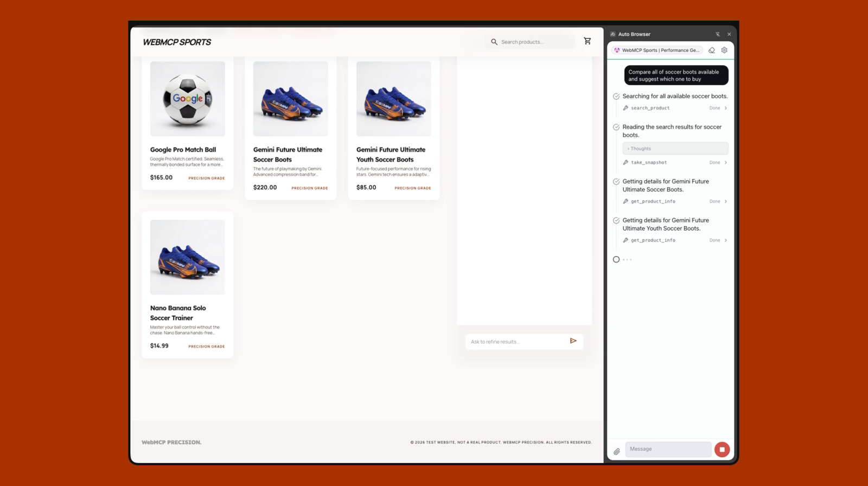The width and height of the screenshot is (868, 486).
Task: Click the search_product tool wrench icon
Action: pyautogui.click(x=626, y=108)
